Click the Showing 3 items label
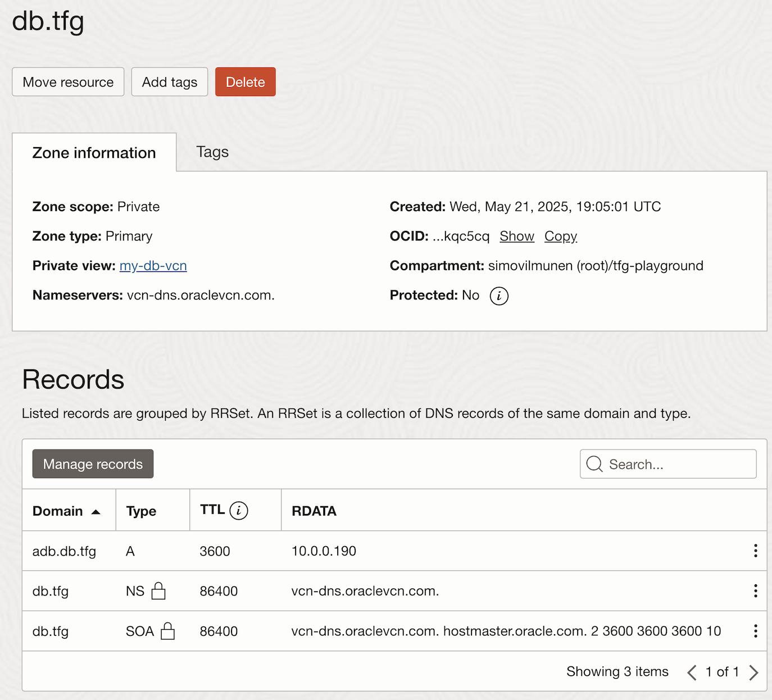 click(x=617, y=671)
